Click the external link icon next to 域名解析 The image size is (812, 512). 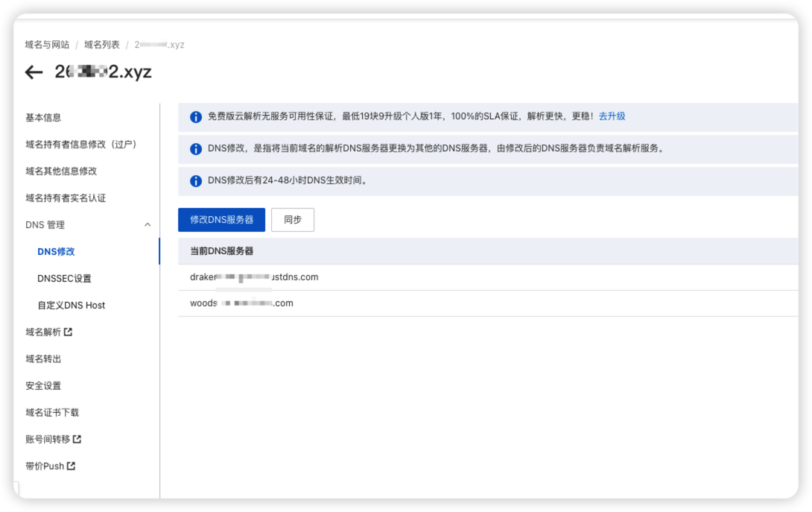coord(68,332)
